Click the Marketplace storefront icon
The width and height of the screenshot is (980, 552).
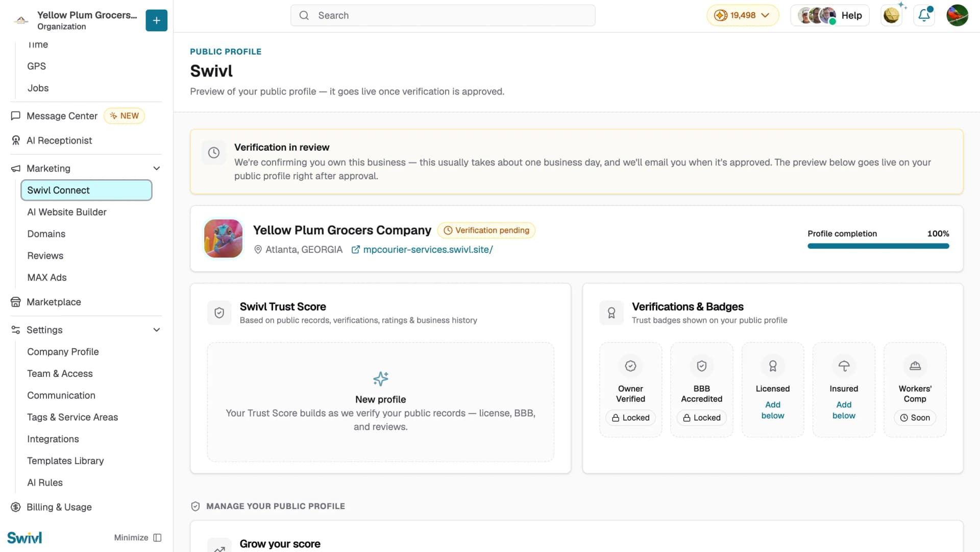[16, 302]
